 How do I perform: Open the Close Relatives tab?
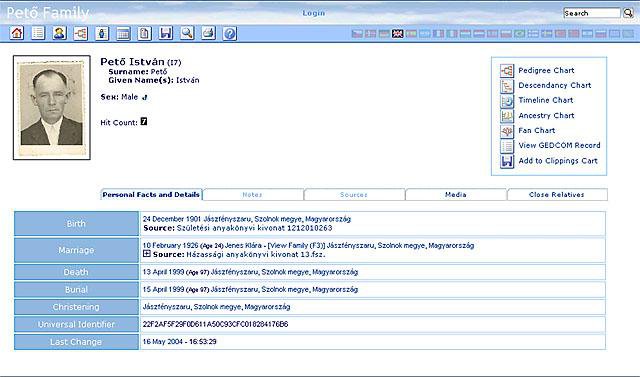tap(557, 195)
